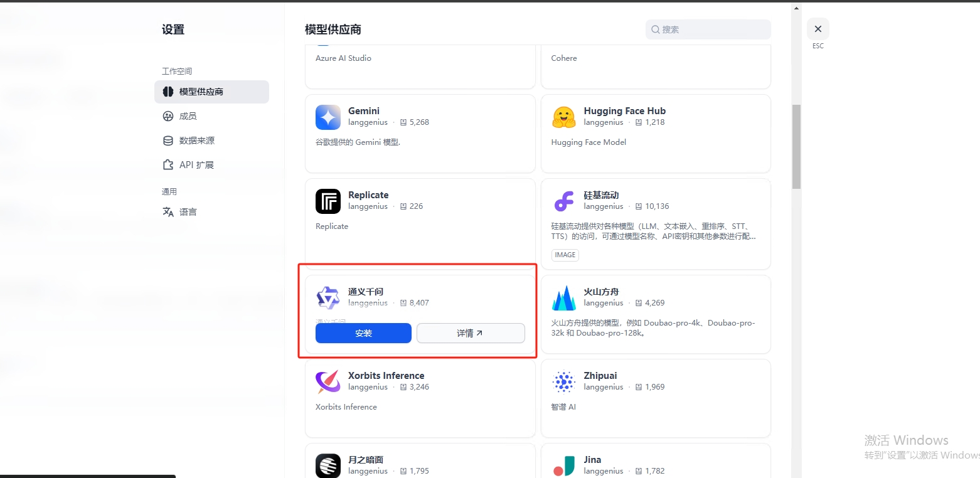
Task: Click the Gemini provider logo icon
Action: (328, 117)
